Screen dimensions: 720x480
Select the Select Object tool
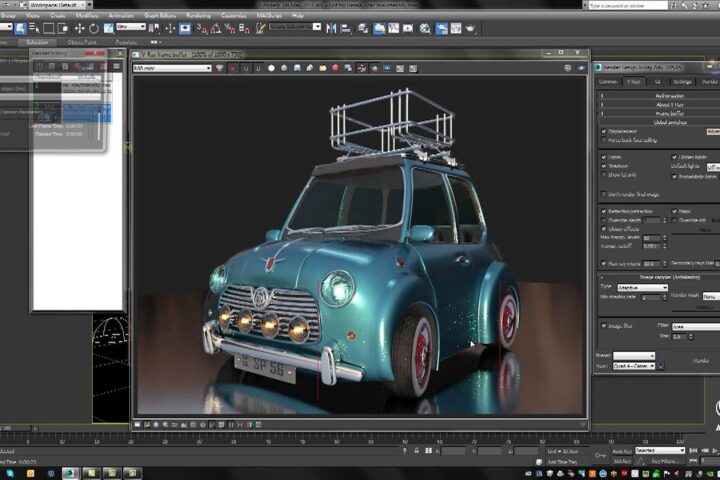click(20, 28)
